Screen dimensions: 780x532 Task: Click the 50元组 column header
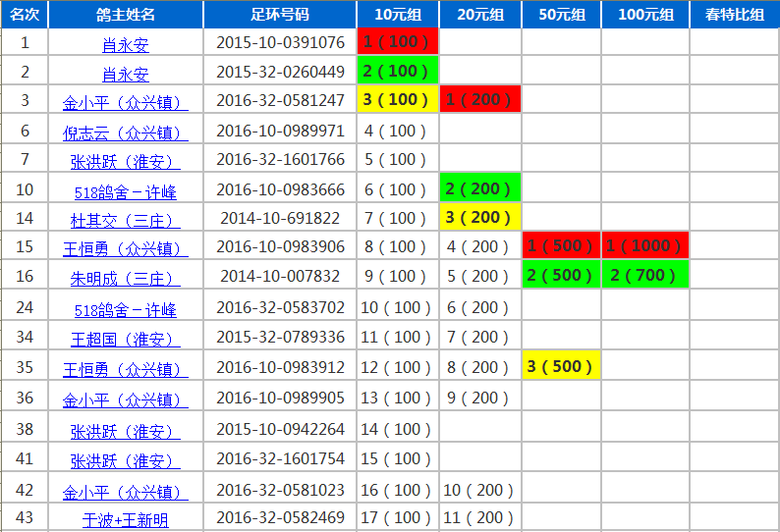tap(561, 15)
